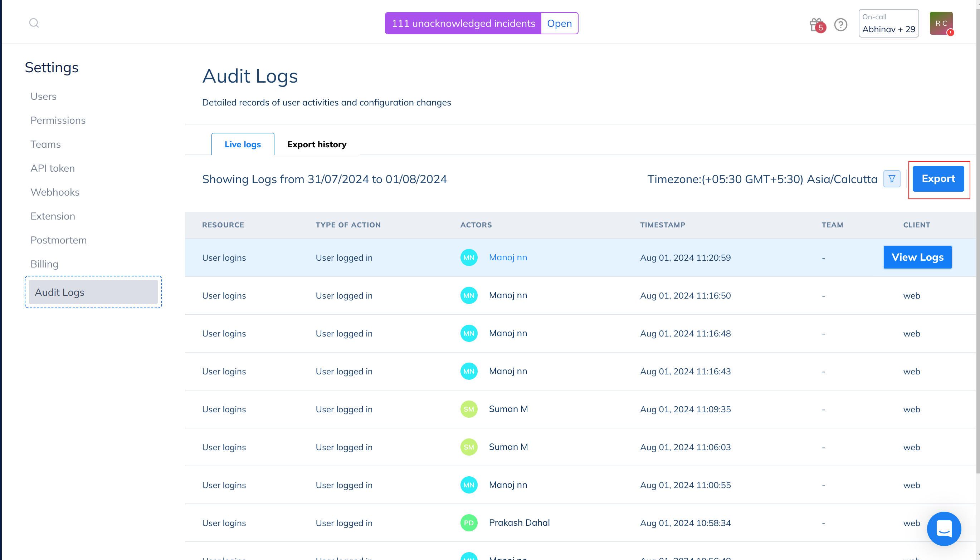This screenshot has width=980, height=560.
Task: Click the logs filter funnel icon
Action: point(892,179)
